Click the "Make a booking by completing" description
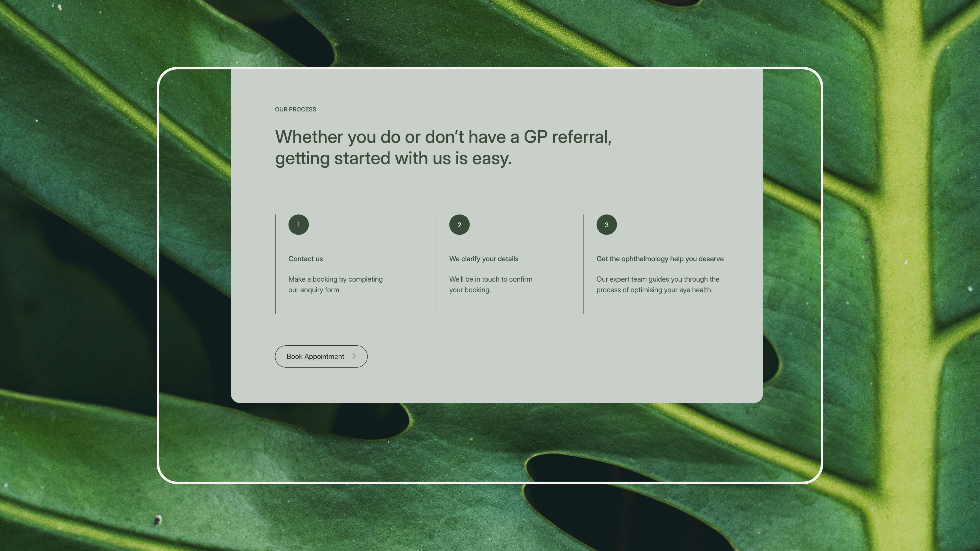The height and width of the screenshot is (551, 980). tap(336, 284)
